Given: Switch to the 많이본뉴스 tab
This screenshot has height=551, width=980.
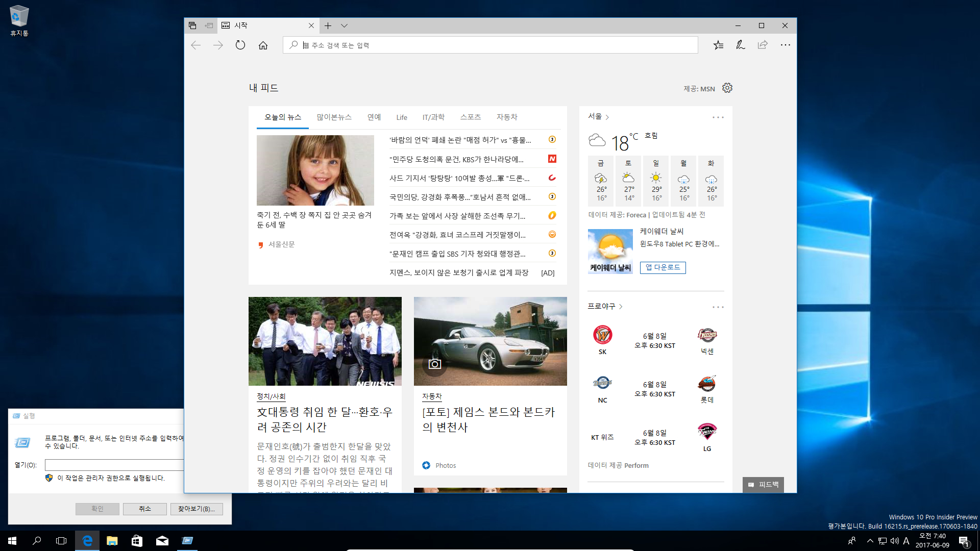Looking at the screenshot, I should [334, 117].
